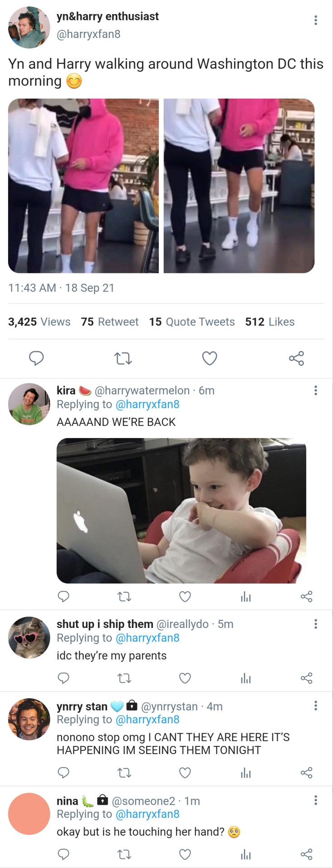Open the 75 Retweet list
This screenshot has height=868, width=333.
point(109,322)
